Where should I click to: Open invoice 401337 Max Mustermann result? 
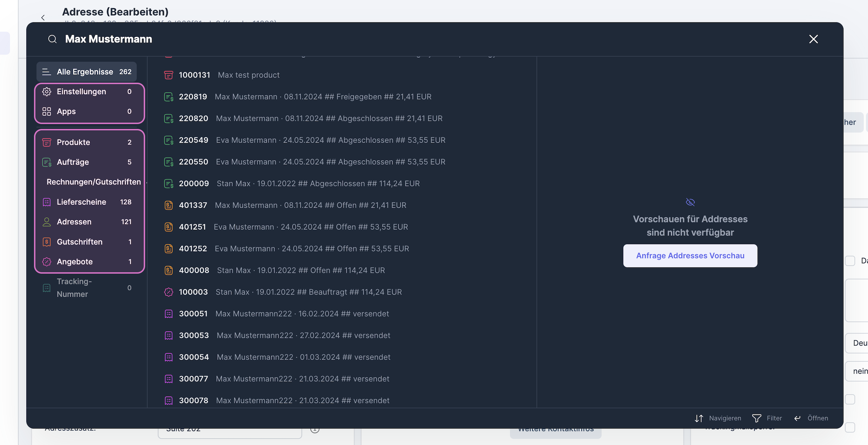[292, 205]
